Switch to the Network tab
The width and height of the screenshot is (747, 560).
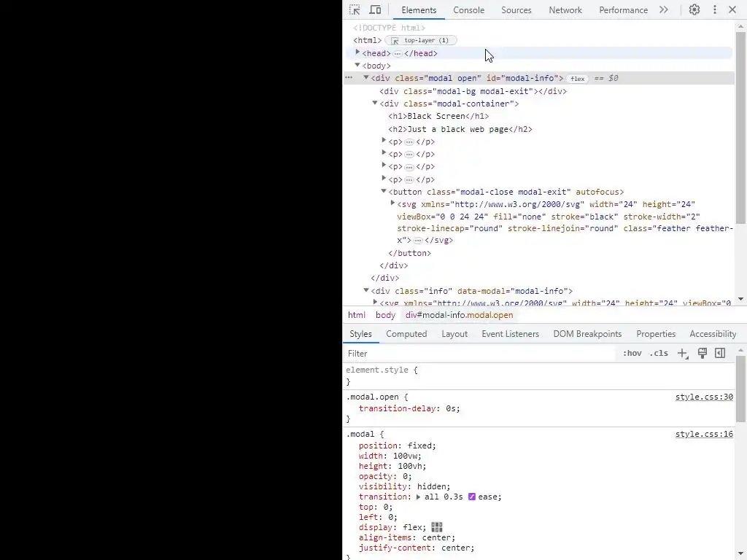pyautogui.click(x=565, y=10)
